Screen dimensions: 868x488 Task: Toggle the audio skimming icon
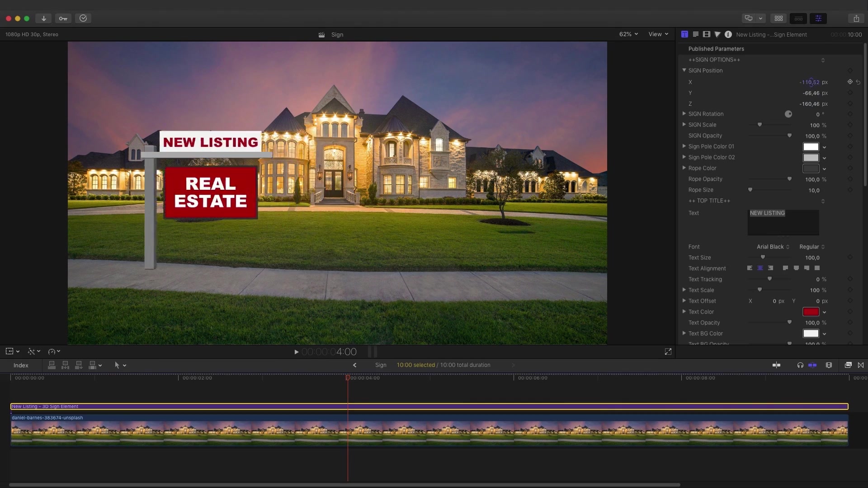[x=799, y=365]
